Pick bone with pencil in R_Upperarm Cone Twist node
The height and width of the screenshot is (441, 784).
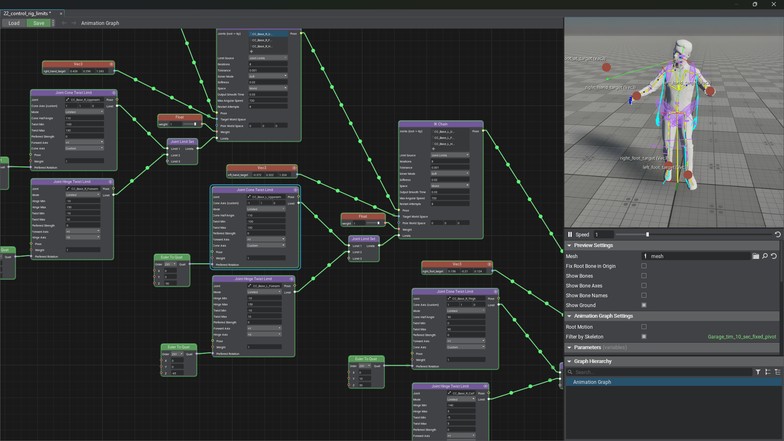(68, 100)
